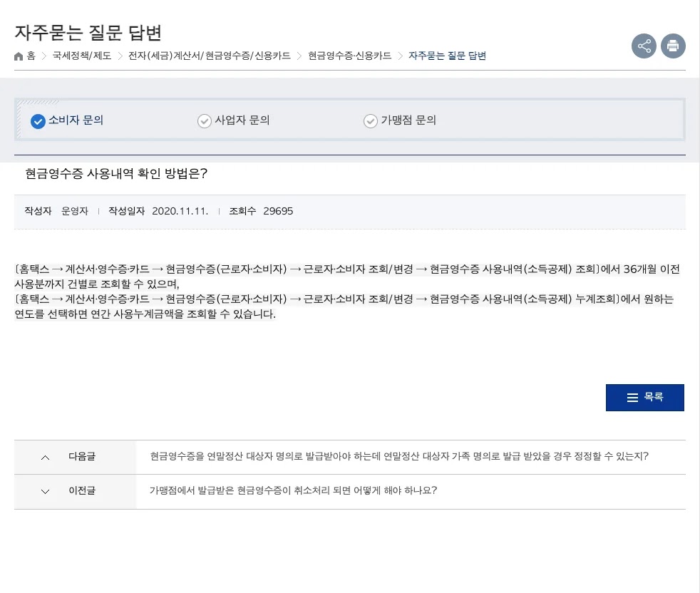Click the view count 29695
This screenshot has height=593, width=700.
coord(278,211)
